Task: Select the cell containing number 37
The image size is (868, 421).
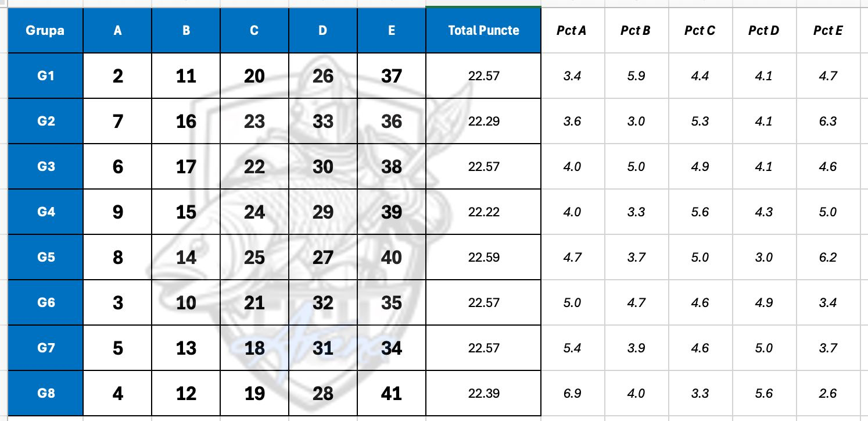Action: click(x=392, y=76)
